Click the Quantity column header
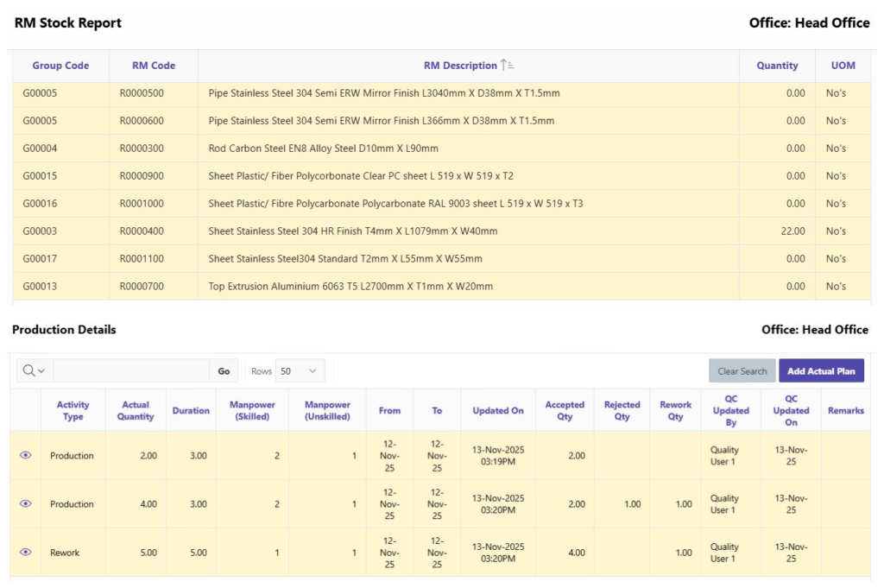The width and height of the screenshot is (884, 588). click(777, 66)
